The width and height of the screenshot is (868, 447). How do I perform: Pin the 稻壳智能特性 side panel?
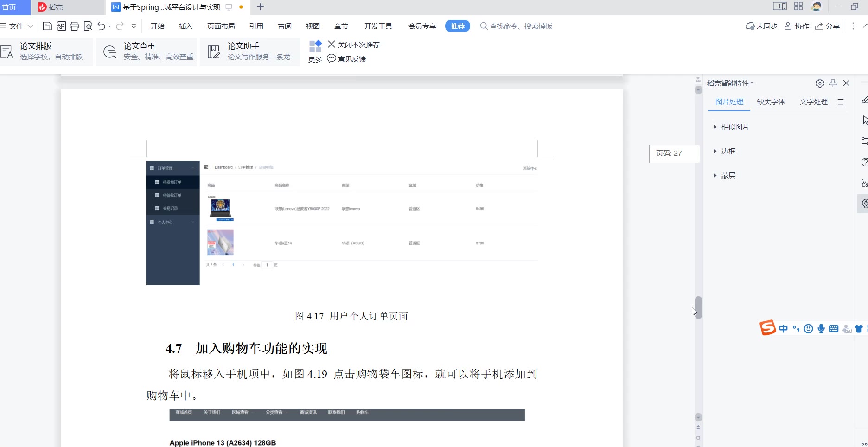(x=833, y=83)
